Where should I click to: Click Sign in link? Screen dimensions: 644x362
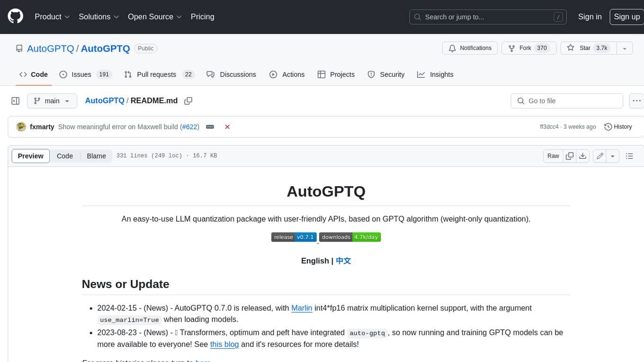pos(590,17)
